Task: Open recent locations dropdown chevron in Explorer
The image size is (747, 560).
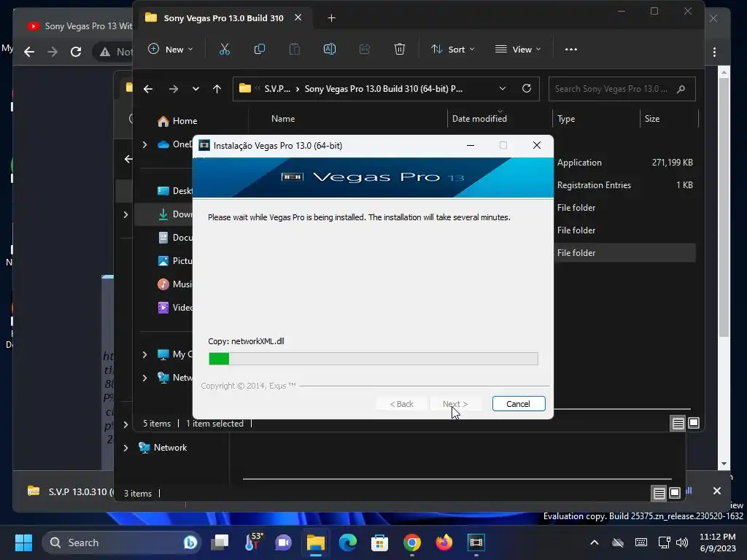Action: click(196, 89)
